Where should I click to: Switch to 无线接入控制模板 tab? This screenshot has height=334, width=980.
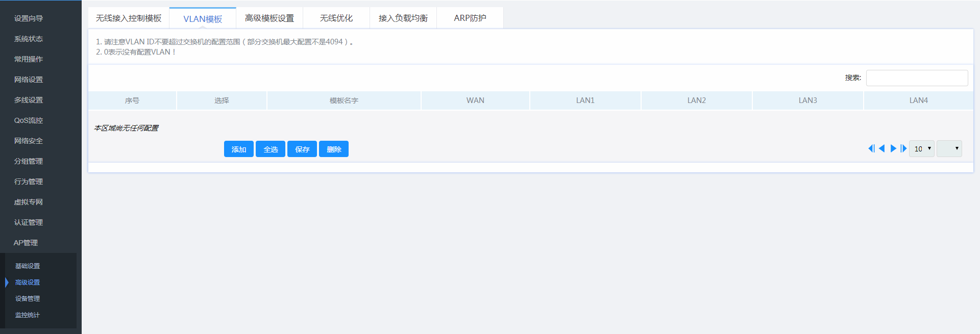(x=129, y=18)
